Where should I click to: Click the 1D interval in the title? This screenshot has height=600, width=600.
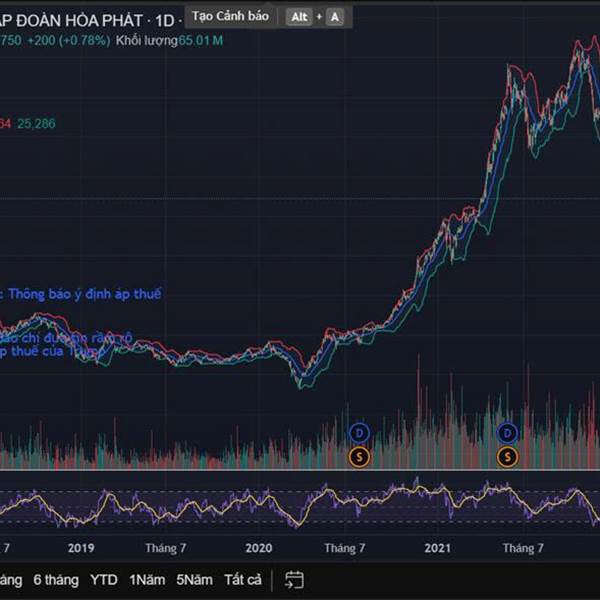point(165,21)
